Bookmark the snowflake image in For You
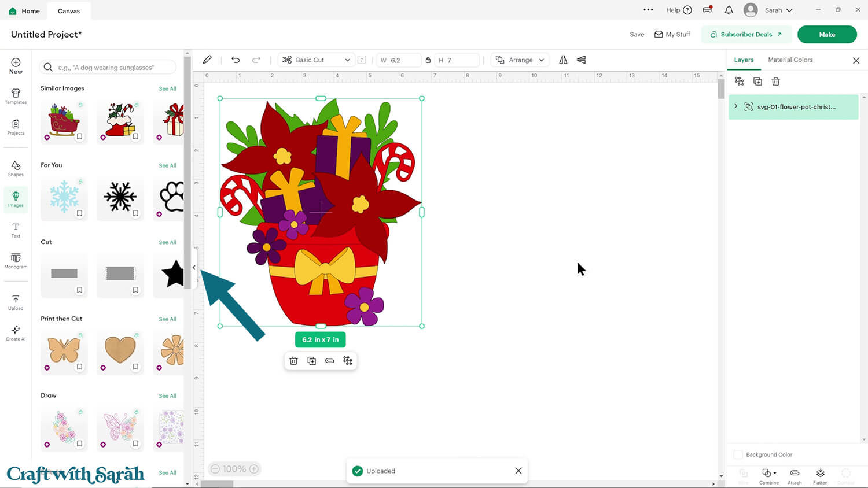The width and height of the screenshot is (868, 488). tap(80, 213)
